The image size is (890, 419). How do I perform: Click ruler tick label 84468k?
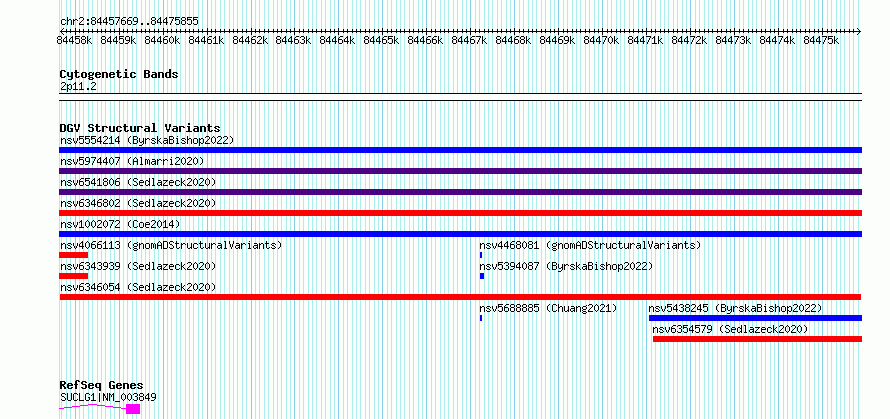(x=514, y=40)
